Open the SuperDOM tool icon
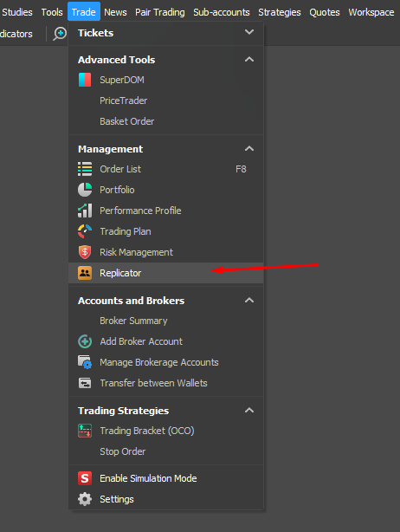 tap(85, 80)
